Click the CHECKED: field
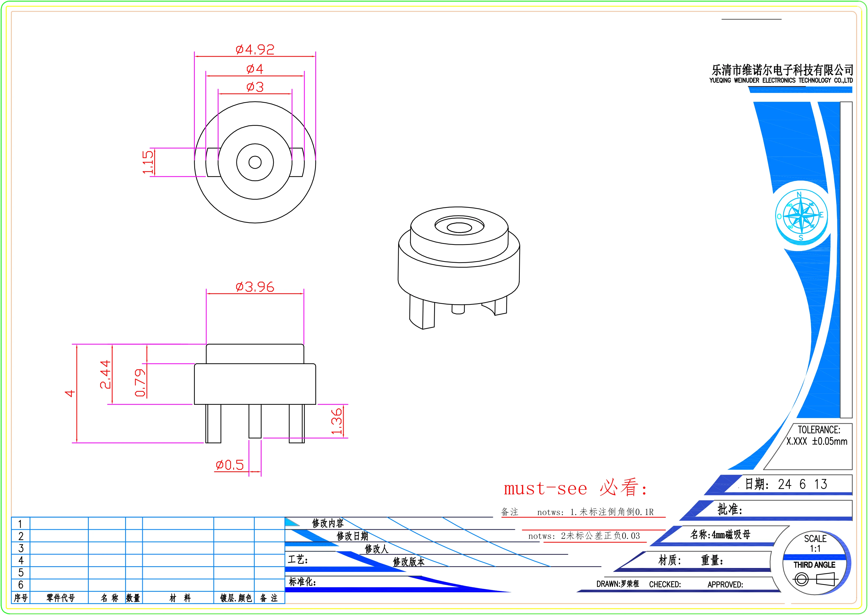 click(665, 584)
